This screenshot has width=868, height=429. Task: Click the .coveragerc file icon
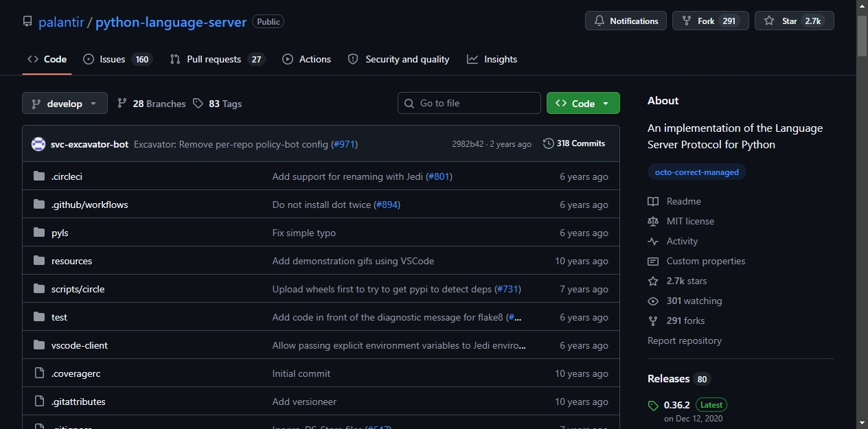point(39,373)
